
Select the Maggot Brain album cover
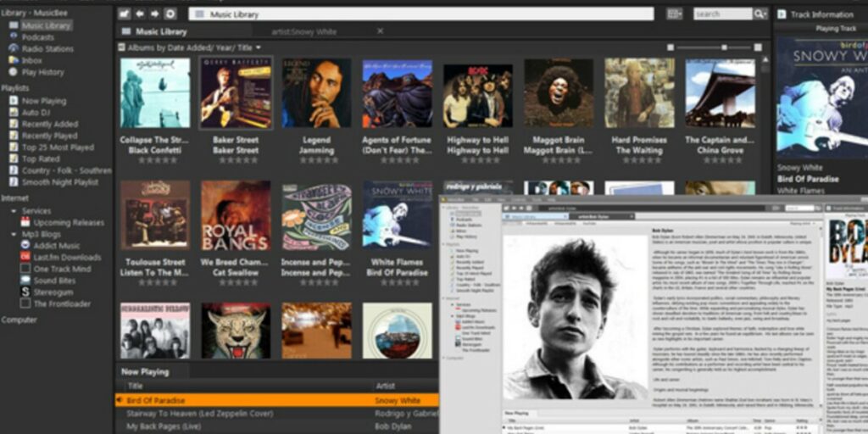(559, 93)
